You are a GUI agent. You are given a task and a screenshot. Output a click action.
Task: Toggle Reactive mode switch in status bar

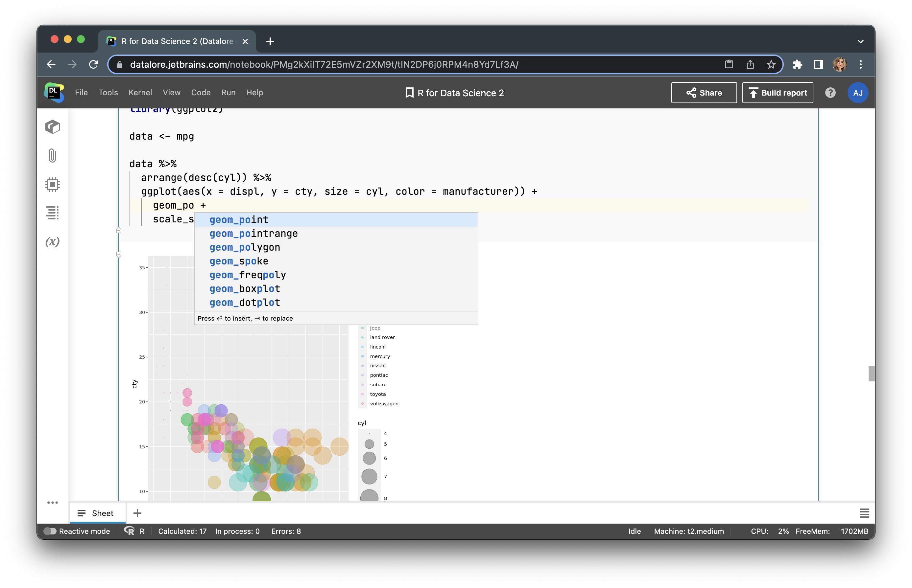point(51,531)
